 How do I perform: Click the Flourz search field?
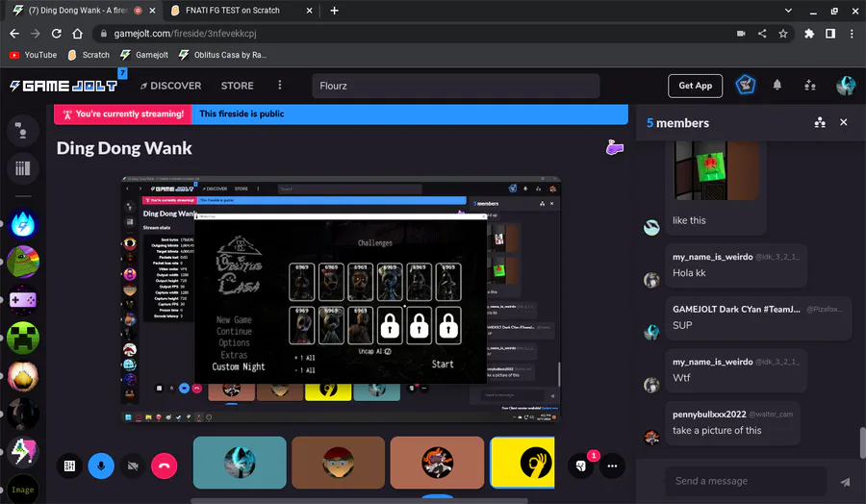point(456,86)
